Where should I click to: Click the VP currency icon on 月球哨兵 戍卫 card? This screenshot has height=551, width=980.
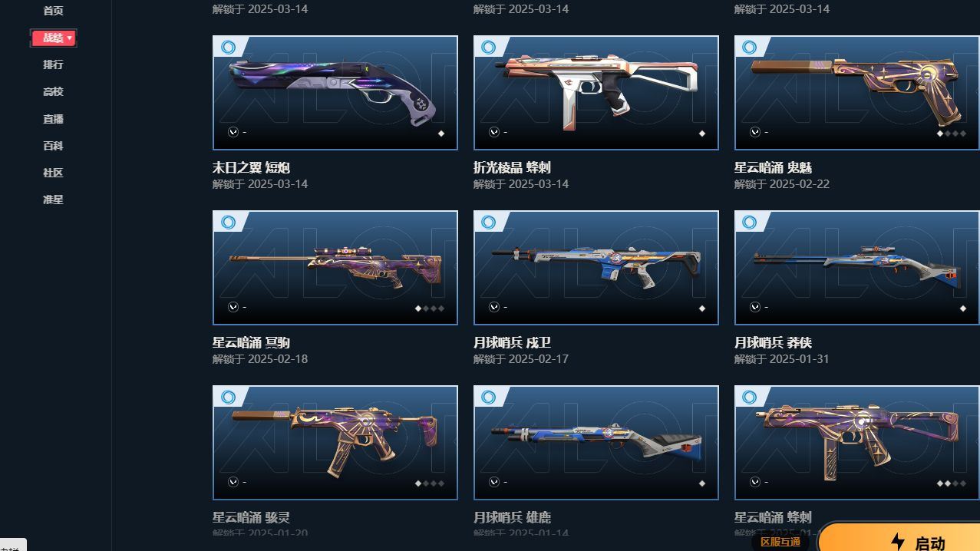coord(494,307)
